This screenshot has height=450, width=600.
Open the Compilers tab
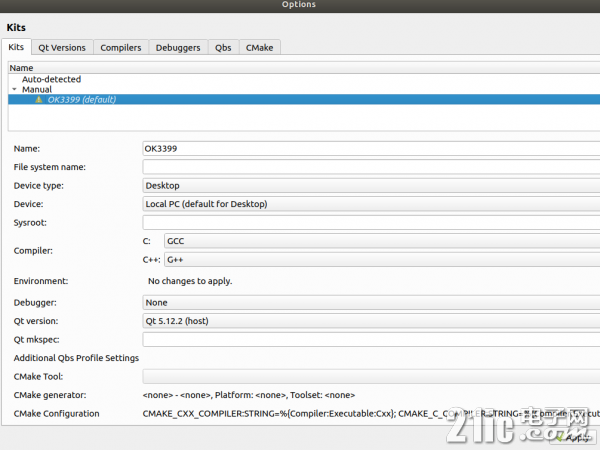[x=121, y=47]
